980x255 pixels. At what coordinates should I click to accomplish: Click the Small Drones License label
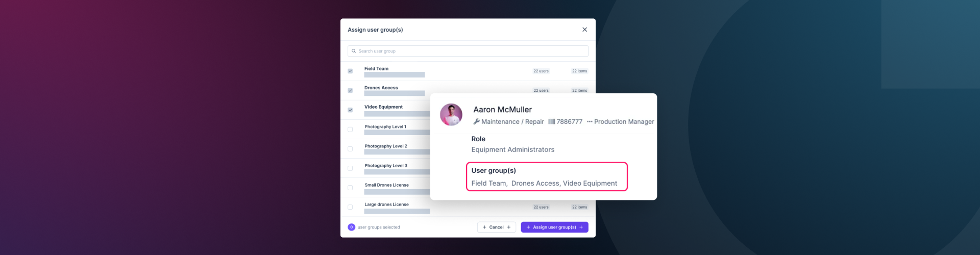point(386,185)
